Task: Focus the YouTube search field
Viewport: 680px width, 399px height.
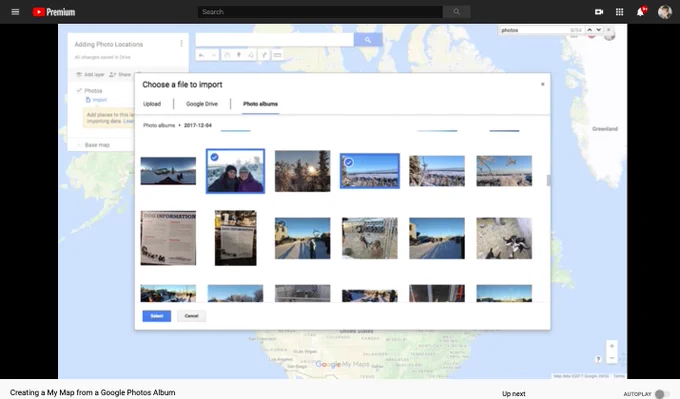Action: [320, 12]
